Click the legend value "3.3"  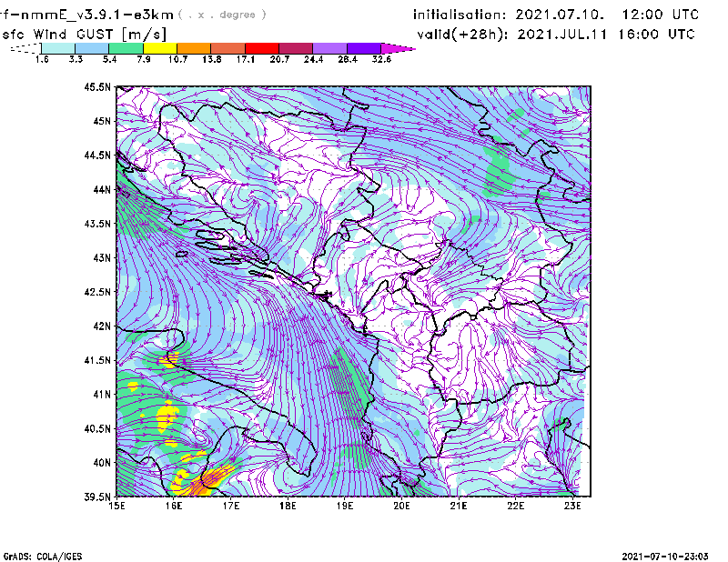(x=76, y=59)
